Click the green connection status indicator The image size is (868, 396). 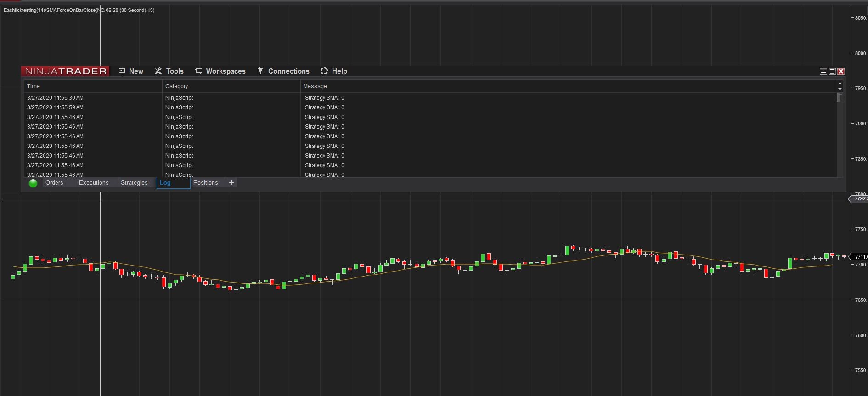point(33,183)
